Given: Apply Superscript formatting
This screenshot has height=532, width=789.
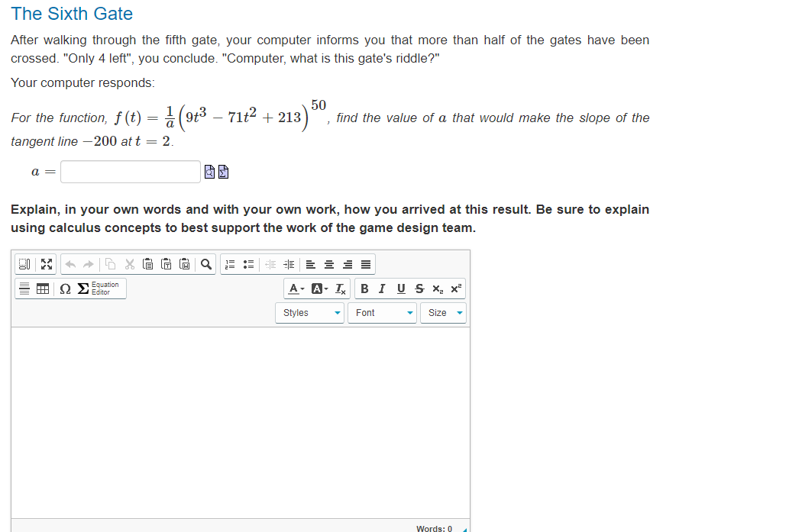Looking at the screenshot, I should [455, 289].
